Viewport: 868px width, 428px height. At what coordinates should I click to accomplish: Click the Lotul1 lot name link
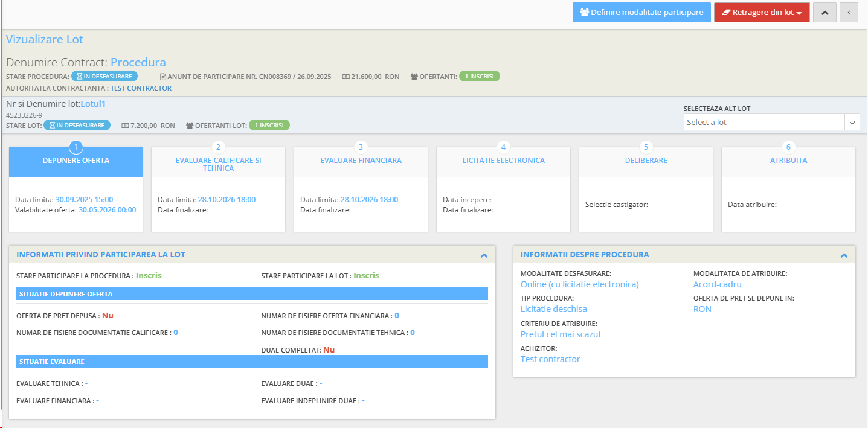(93, 104)
